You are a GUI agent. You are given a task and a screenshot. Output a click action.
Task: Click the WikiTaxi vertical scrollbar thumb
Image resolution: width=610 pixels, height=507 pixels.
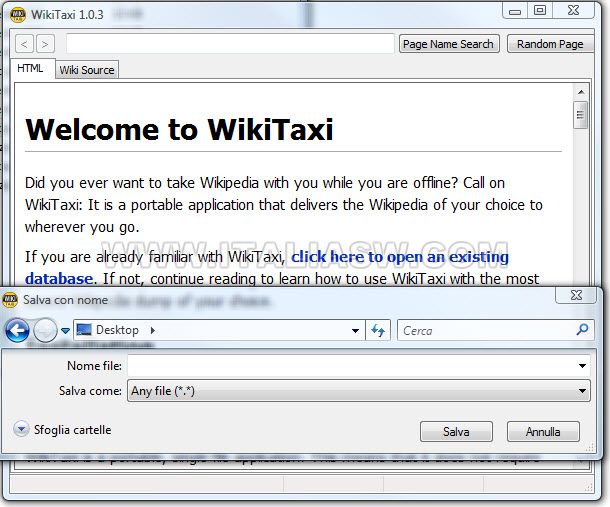pyautogui.click(x=580, y=114)
